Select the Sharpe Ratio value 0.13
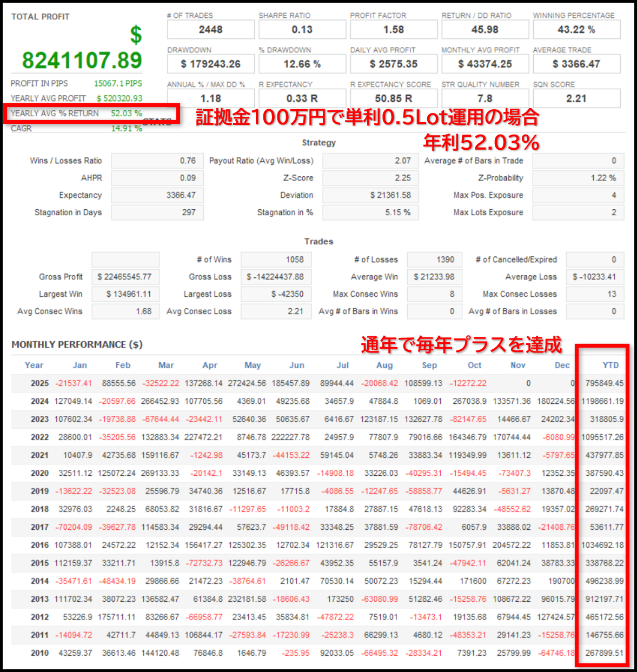This screenshot has width=637, height=672. (x=302, y=30)
